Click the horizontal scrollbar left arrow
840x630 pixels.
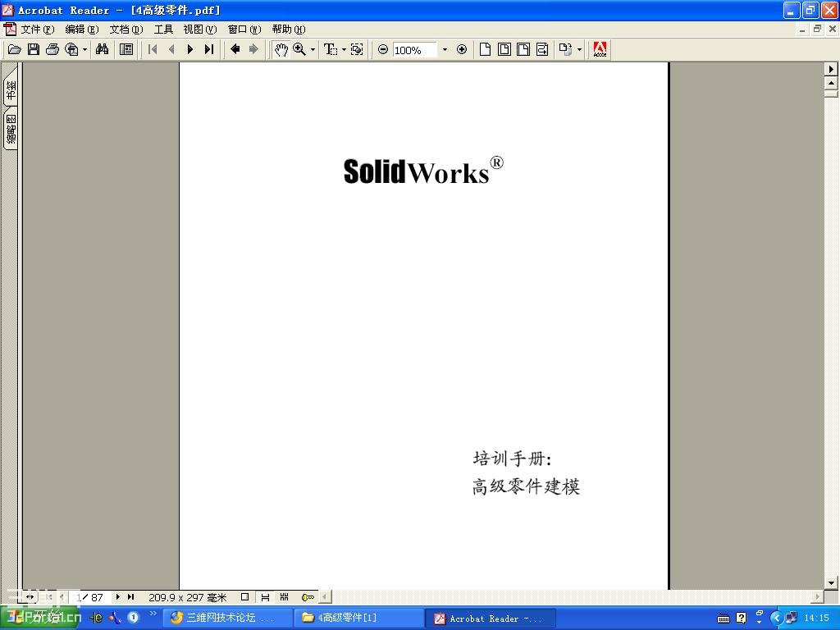coord(325,597)
